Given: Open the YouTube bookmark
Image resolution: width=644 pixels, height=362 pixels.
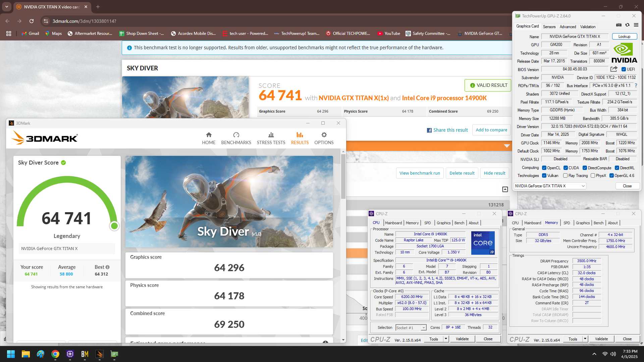Looking at the screenshot, I should (389, 34).
